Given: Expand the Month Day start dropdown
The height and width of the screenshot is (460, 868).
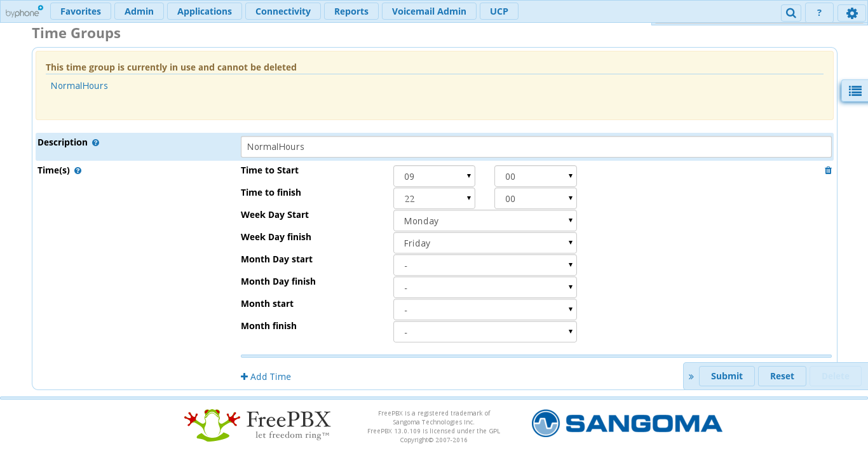Looking at the screenshot, I should (485, 266).
